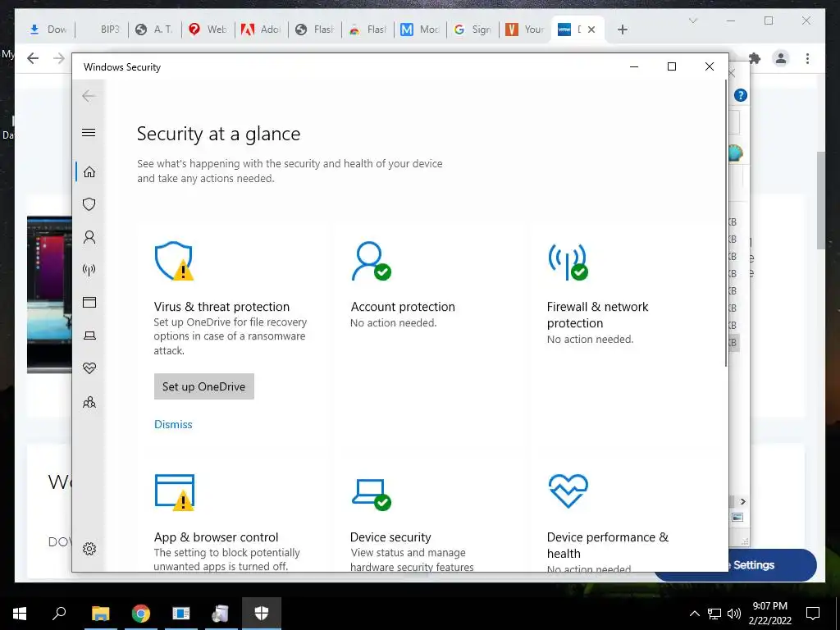
Task: Open the Firewall & network protection heading
Action: point(598,314)
